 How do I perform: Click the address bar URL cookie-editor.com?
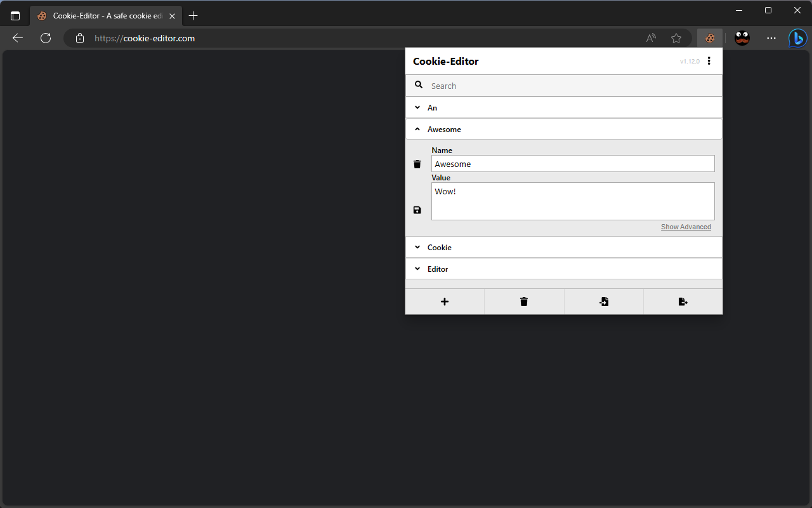pyautogui.click(x=145, y=38)
